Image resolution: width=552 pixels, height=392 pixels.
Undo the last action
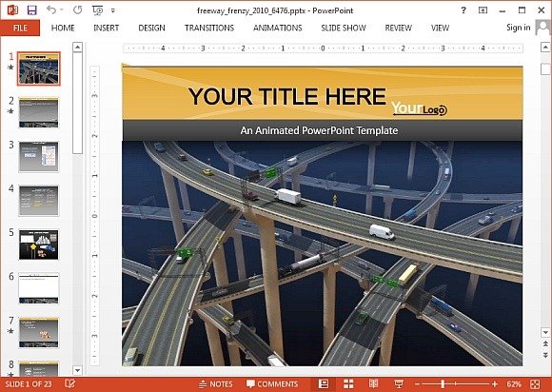tap(51, 10)
